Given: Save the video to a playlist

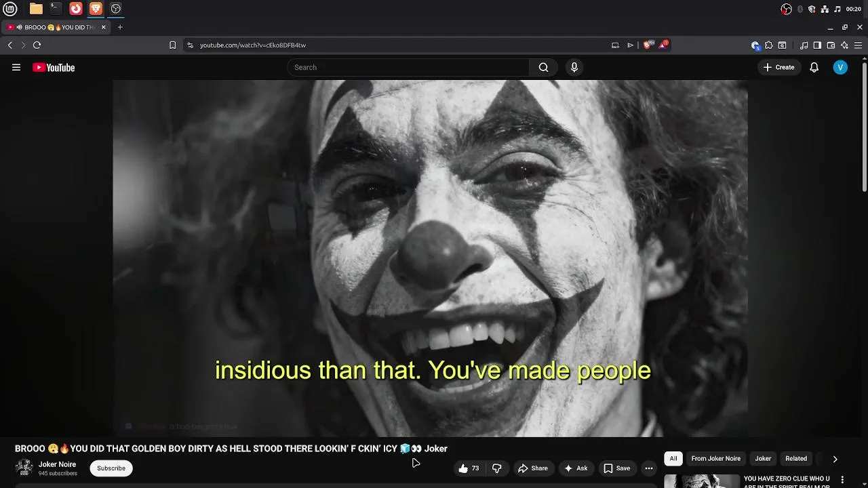Looking at the screenshot, I should point(616,468).
